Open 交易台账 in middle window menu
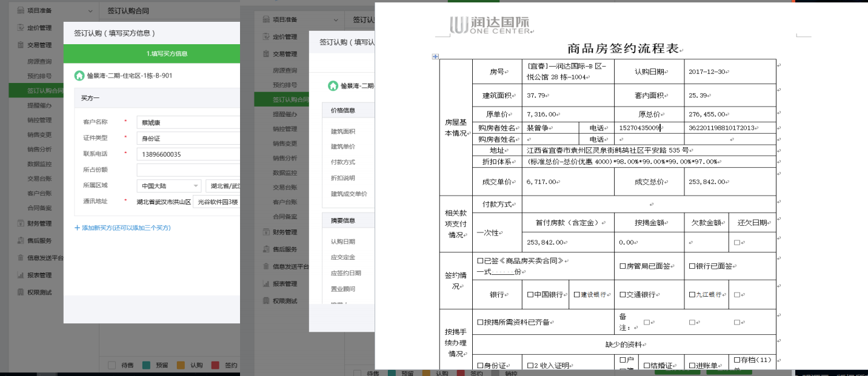This screenshot has height=376, width=868. 285,187
